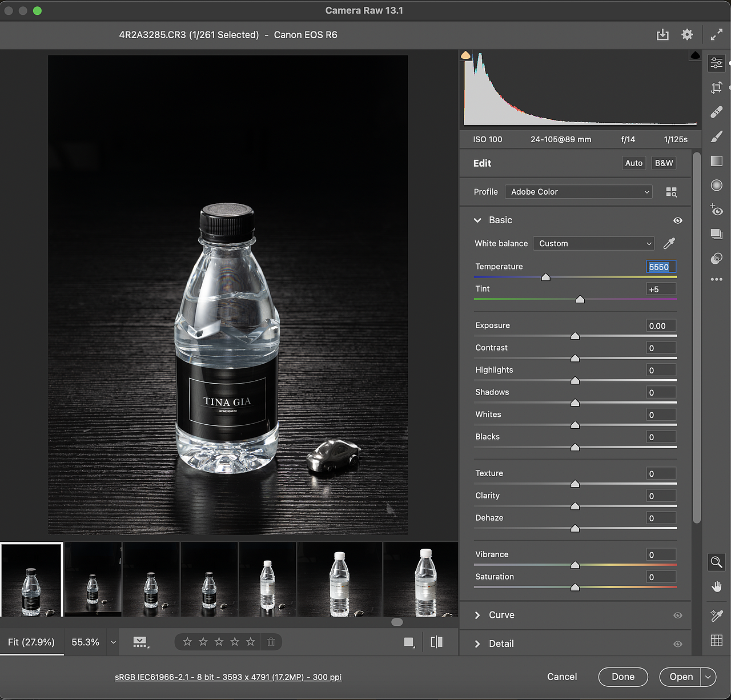This screenshot has height=700, width=731.
Task: Select the Graduated Filter tool
Action: click(x=716, y=161)
